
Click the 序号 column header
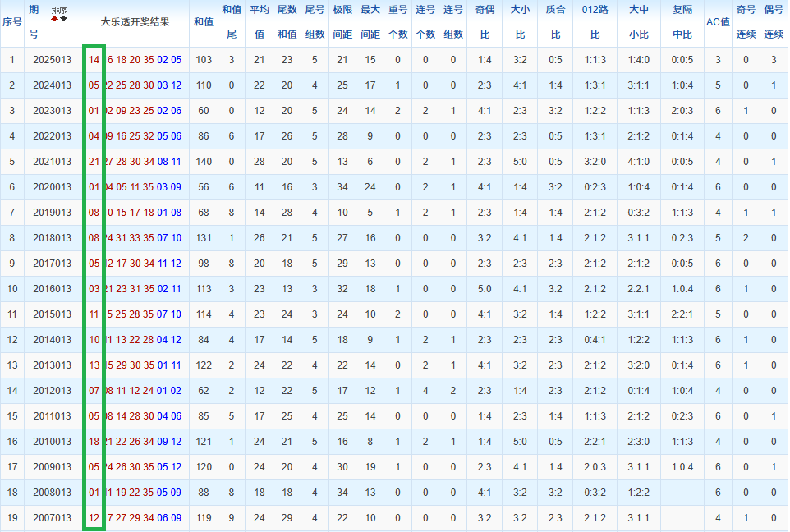(12, 22)
